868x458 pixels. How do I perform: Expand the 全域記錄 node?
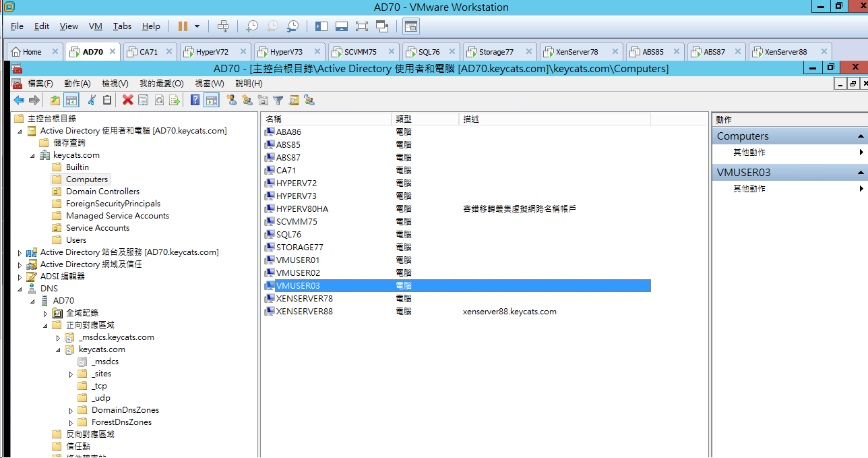[x=45, y=313]
